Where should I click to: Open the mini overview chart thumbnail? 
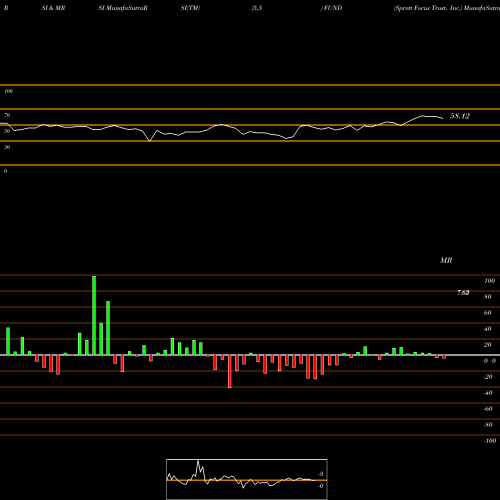tap(247, 479)
